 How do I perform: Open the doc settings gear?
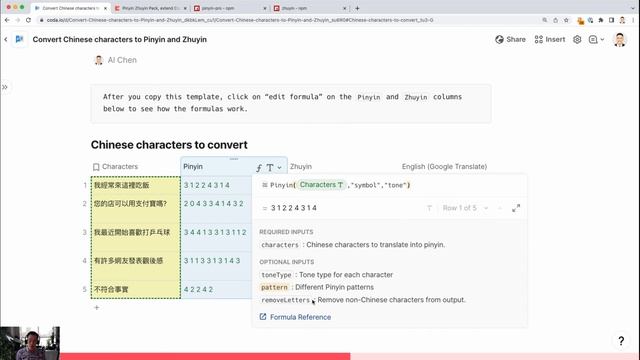[577, 40]
